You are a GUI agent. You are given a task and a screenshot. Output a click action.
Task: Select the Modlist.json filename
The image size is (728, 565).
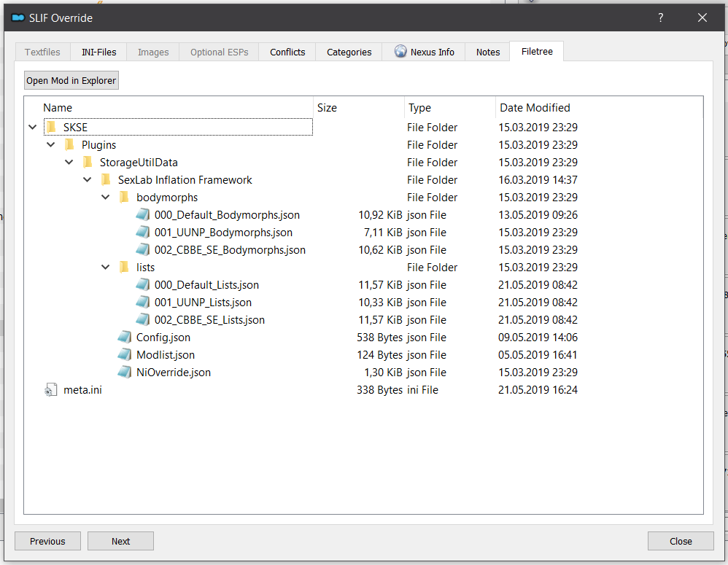tap(166, 355)
